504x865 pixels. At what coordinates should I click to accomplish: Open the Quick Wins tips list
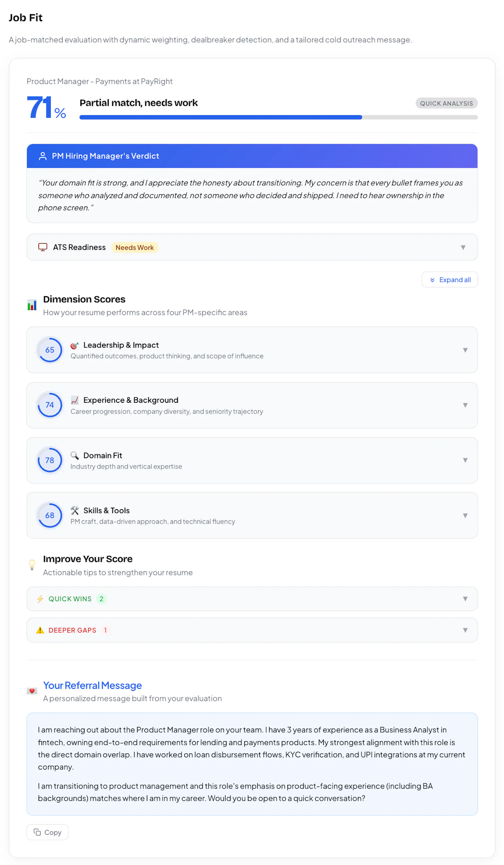(252, 599)
